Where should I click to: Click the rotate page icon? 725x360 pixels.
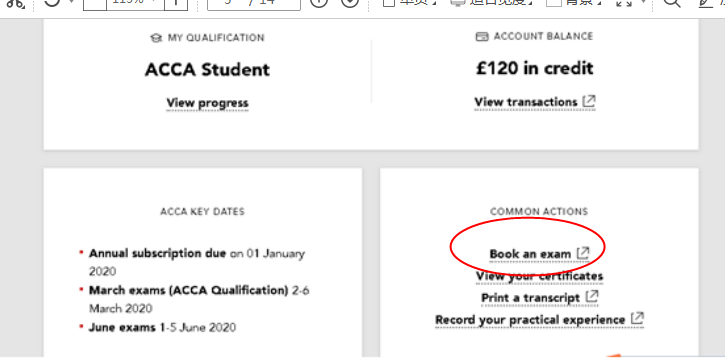52,3
